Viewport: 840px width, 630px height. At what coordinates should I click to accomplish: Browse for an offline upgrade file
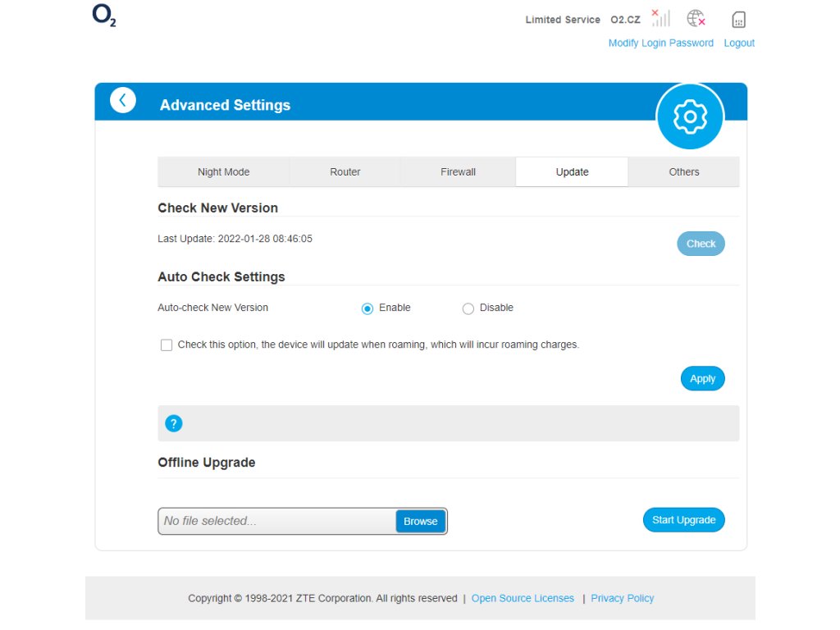click(420, 521)
